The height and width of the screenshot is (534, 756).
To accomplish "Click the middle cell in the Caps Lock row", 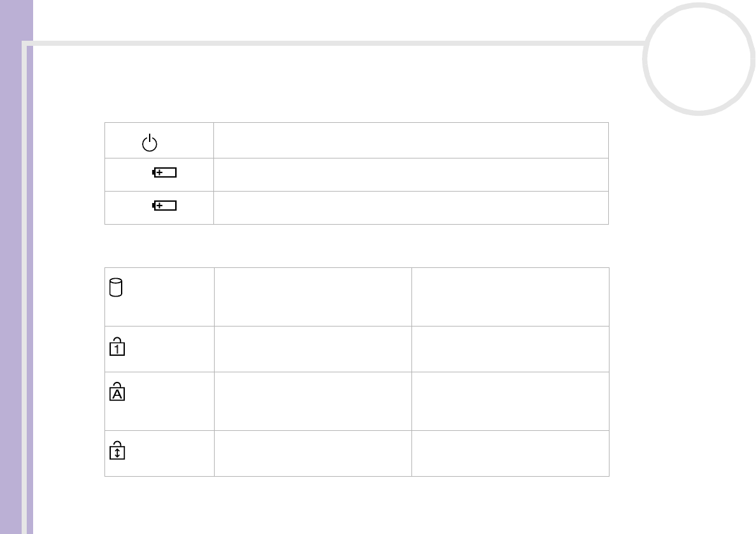I will [x=313, y=401].
